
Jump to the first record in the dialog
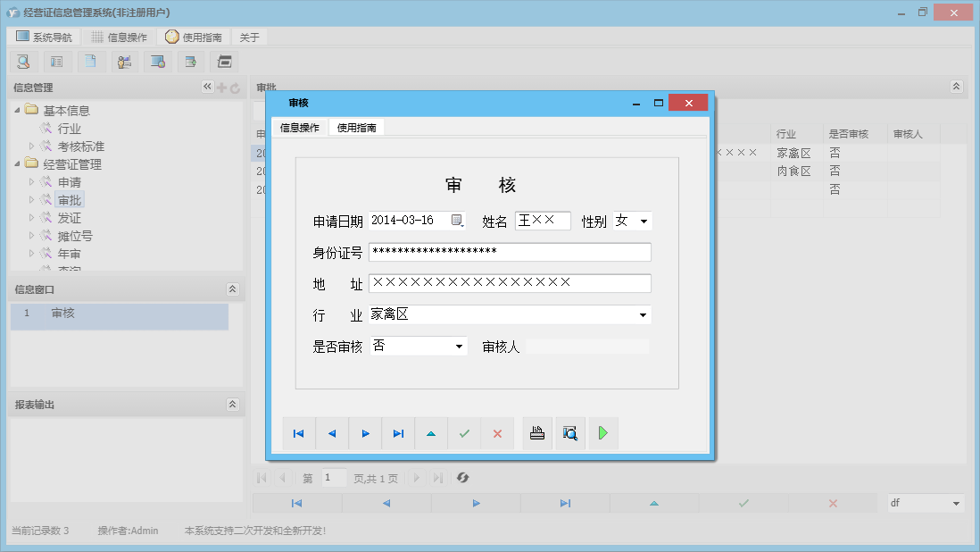pyautogui.click(x=298, y=433)
